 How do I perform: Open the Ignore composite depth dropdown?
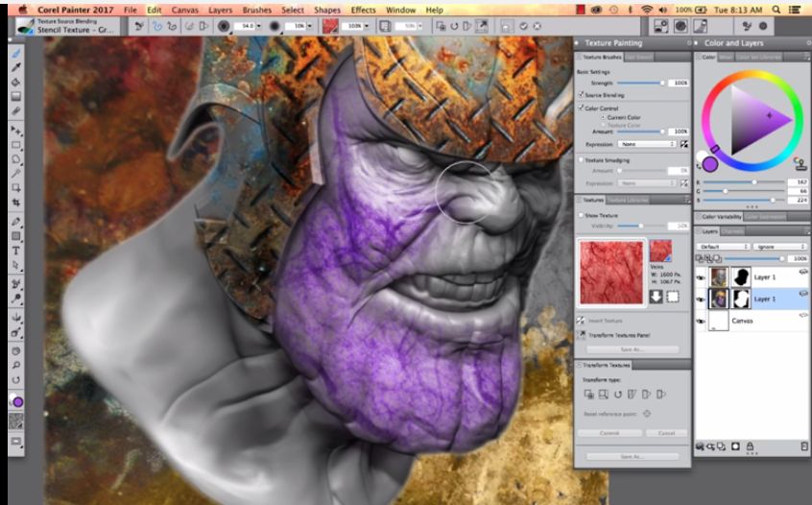click(779, 247)
